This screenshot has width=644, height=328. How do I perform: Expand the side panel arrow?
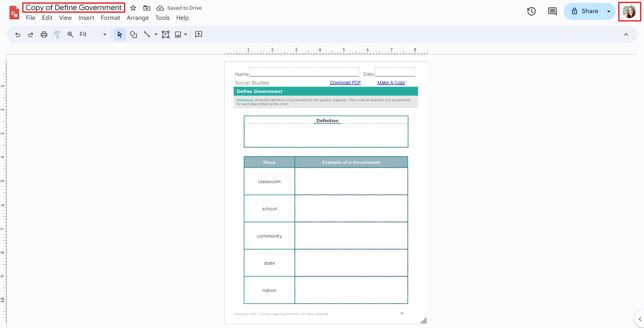coord(640,319)
